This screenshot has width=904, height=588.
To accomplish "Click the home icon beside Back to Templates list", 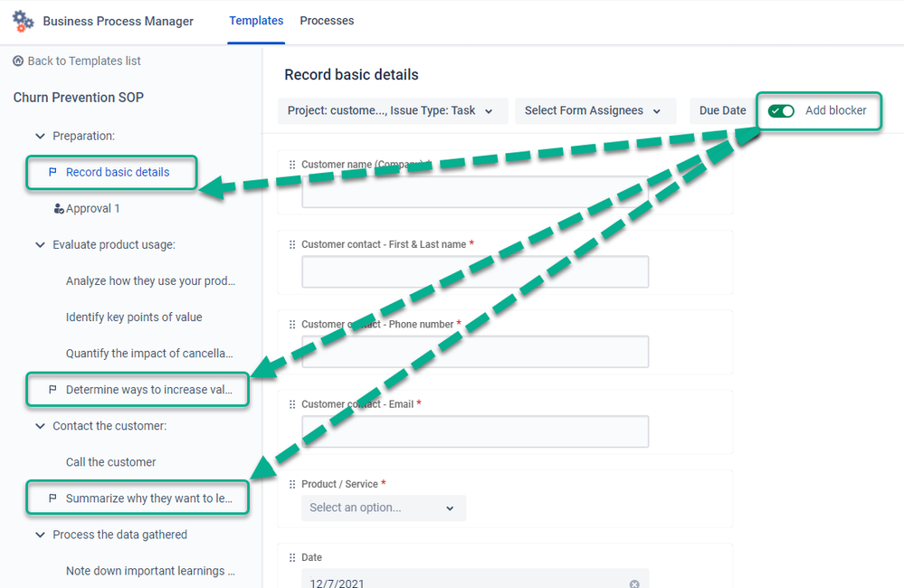I will [x=18, y=61].
